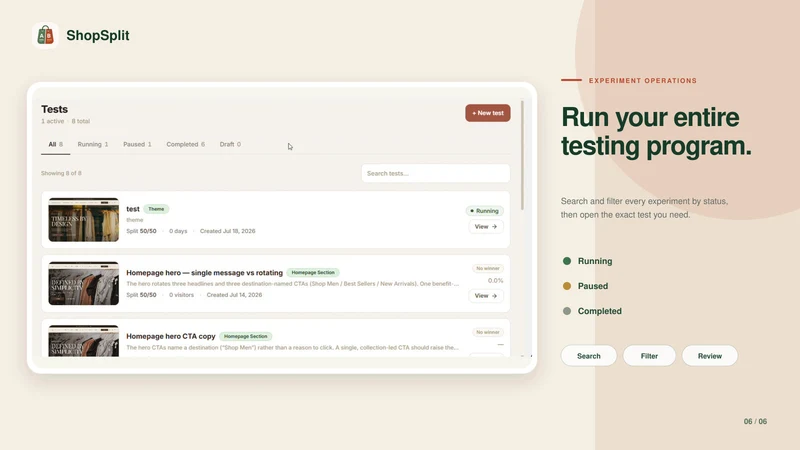Click the ShopSplit shopping bag logo
Image resolution: width=800 pixels, height=450 pixels.
[45, 35]
